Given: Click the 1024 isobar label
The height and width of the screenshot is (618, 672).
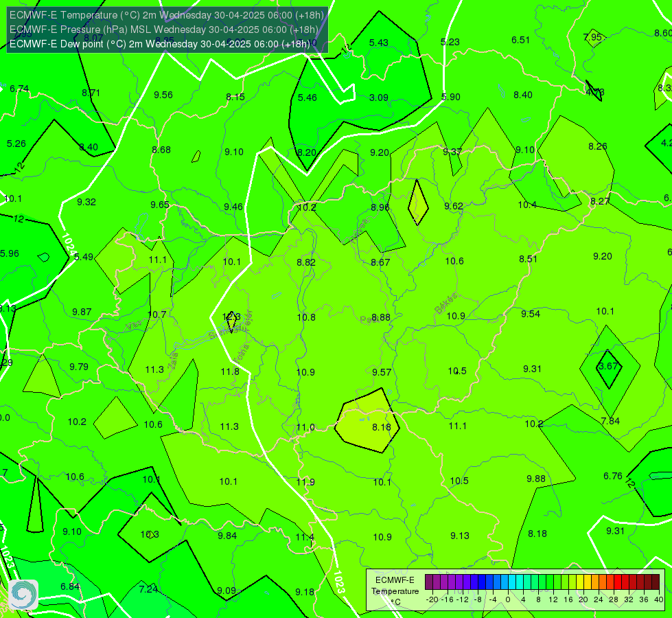Looking at the screenshot, I should point(68,245).
